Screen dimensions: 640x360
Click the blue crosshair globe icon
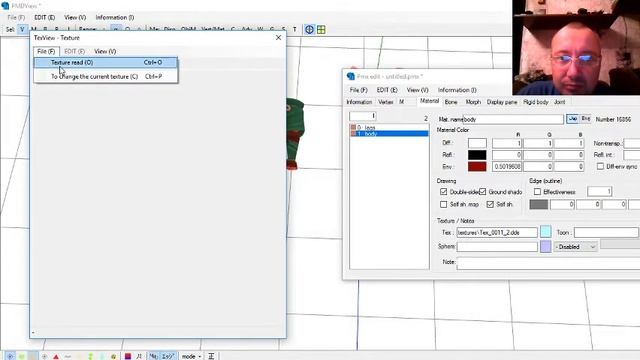coord(309,29)
